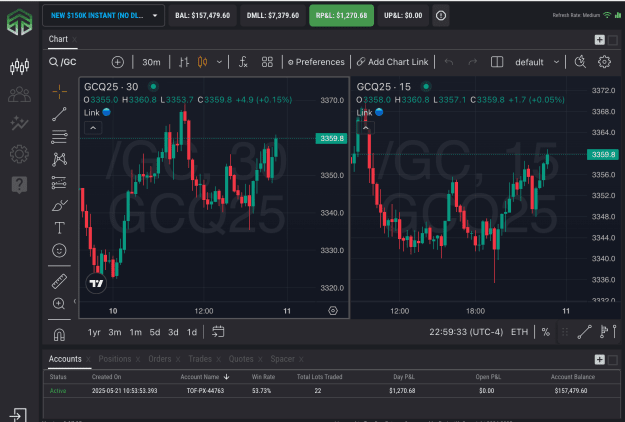625x422 pixels.
Task: Set chart range to 3d
Action: pos(173,332)
